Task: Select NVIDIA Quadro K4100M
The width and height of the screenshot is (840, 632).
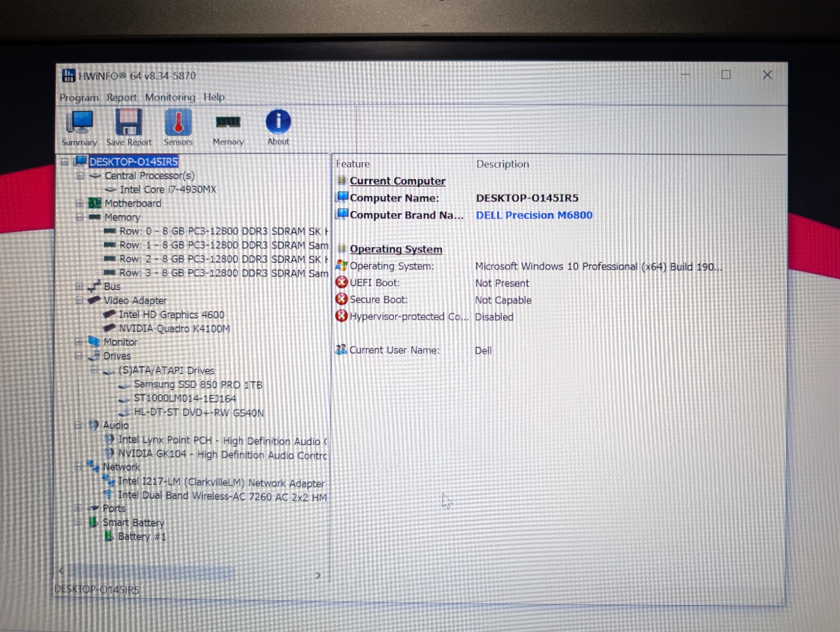Action: tap(174, 329)
